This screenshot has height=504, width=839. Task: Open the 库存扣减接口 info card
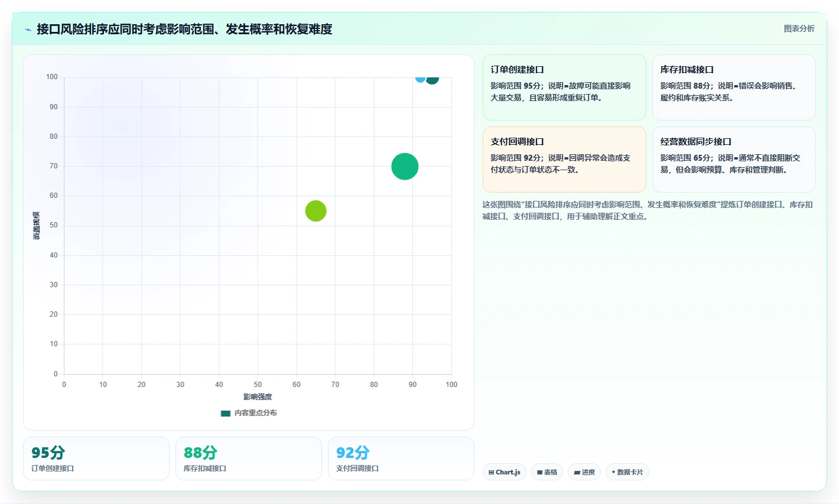734,87
